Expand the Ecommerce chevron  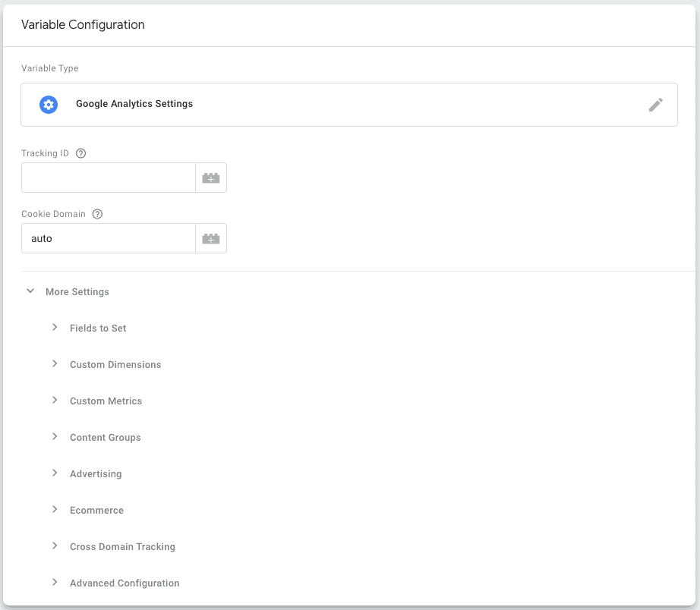pyautogui.click(x=55, y=510)
